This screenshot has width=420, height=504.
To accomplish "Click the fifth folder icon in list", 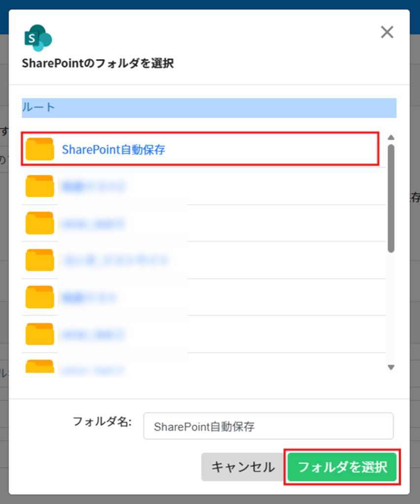I will tap(40, 297).
